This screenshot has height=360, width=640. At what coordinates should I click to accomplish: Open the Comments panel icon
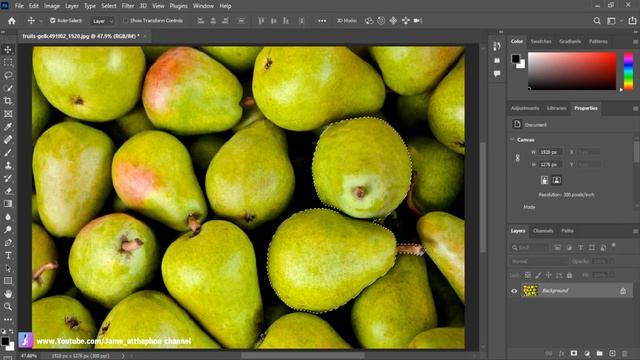[497, 74]
